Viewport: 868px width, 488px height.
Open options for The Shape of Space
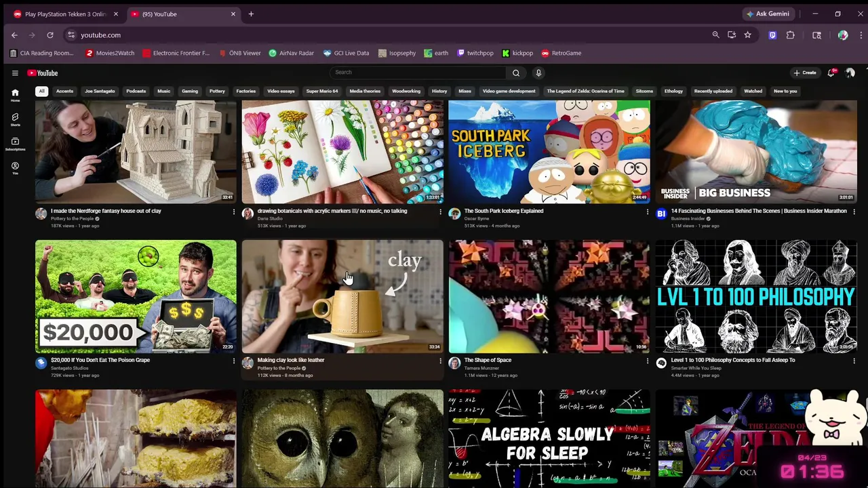[647, 361]
